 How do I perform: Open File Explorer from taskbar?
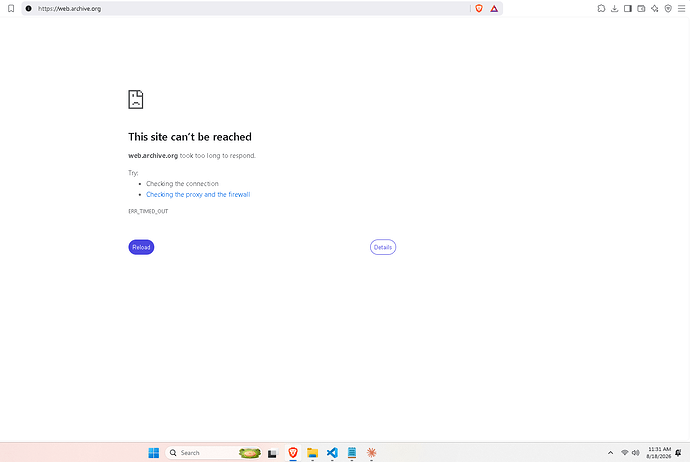coord(312,453)
